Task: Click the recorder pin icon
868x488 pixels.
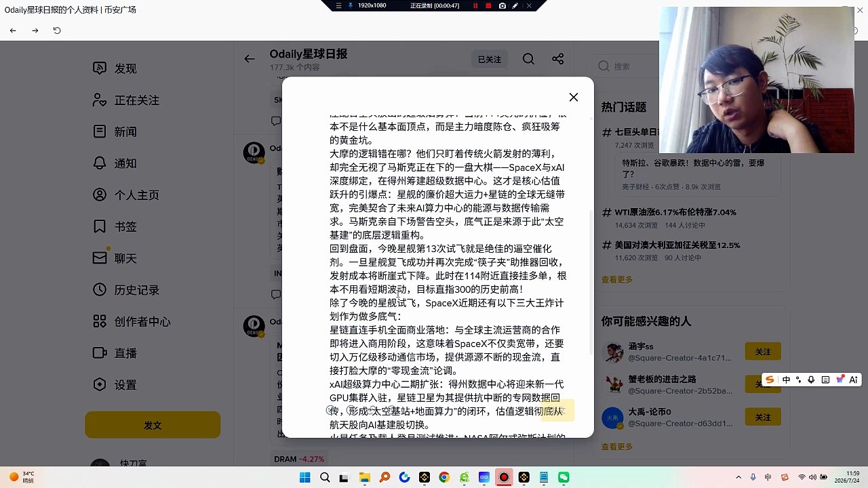Action: tap(351, 5)
